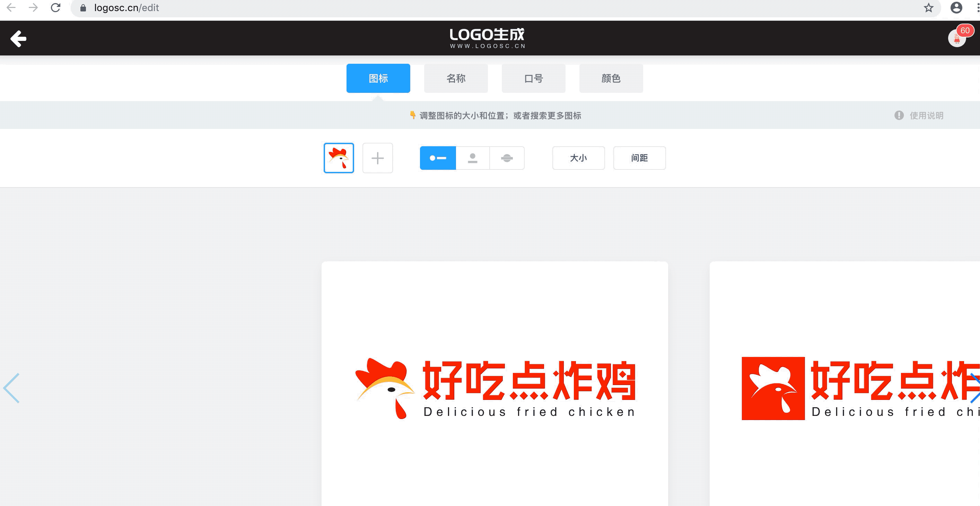Click the white back arrow in header
The width and height of the screenshot is (980, 506).
coord(18,38)
